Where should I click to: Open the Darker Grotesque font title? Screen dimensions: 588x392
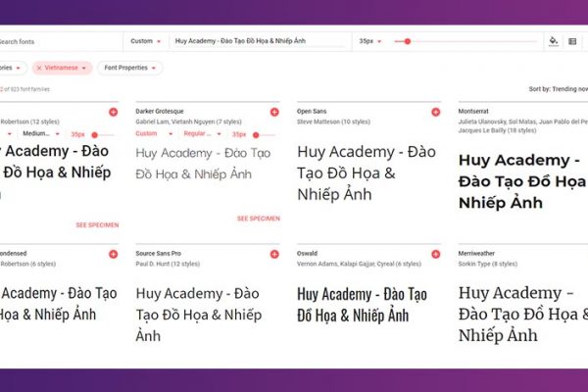(160, 111)
